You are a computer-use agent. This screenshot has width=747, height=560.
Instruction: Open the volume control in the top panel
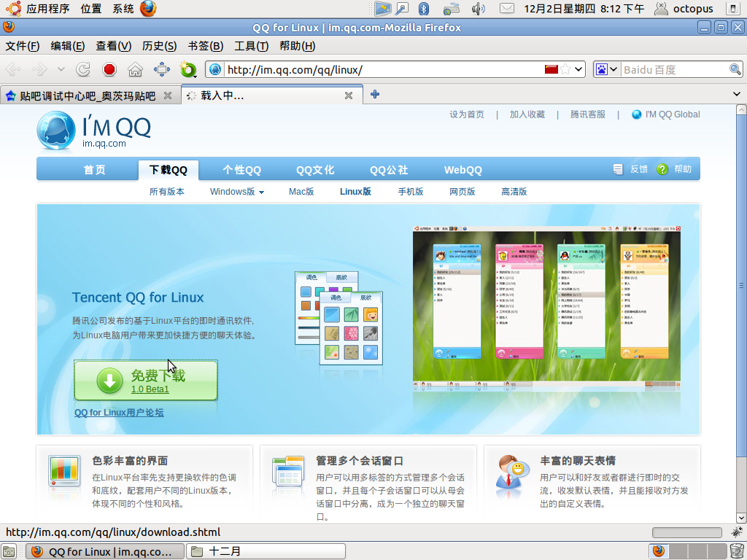[478, 9]
